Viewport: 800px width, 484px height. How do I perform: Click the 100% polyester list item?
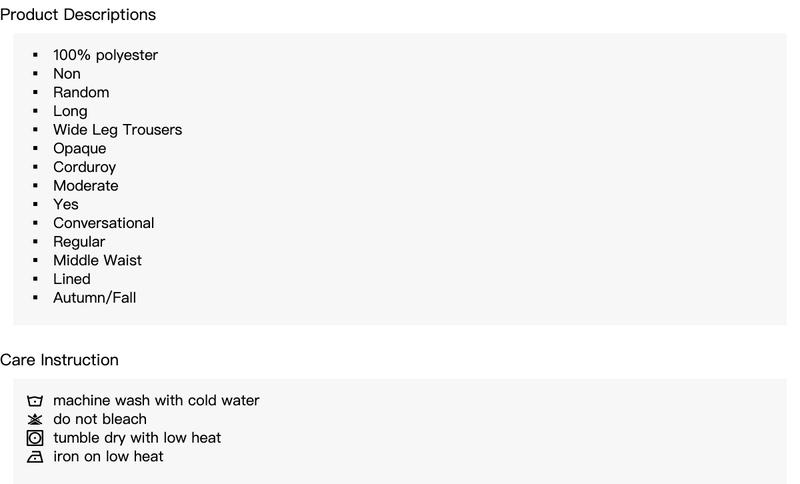(x=106, y=55)
